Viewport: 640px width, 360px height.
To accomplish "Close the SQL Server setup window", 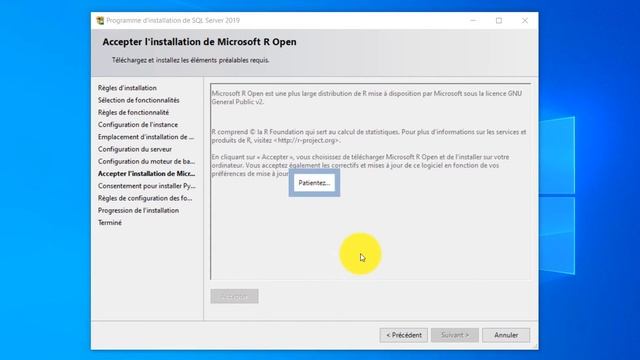I will [524, 20].
